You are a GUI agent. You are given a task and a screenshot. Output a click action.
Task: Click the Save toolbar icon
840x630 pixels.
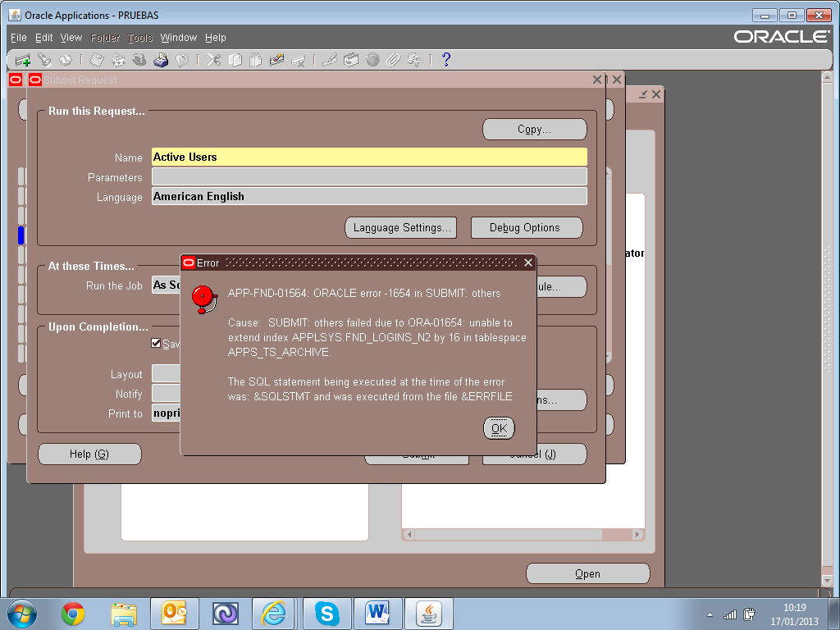pyautogui.click(x=97, y=60)
